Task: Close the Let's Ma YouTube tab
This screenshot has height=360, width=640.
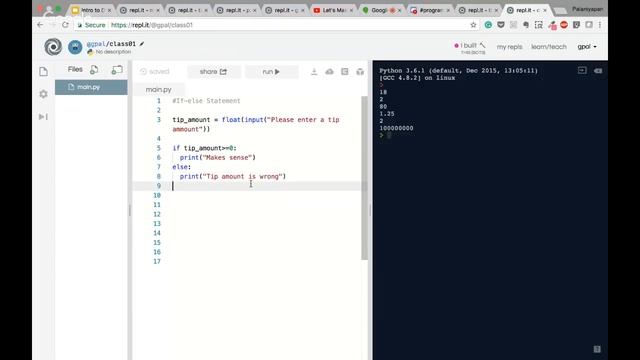Action: click(351, 10)
